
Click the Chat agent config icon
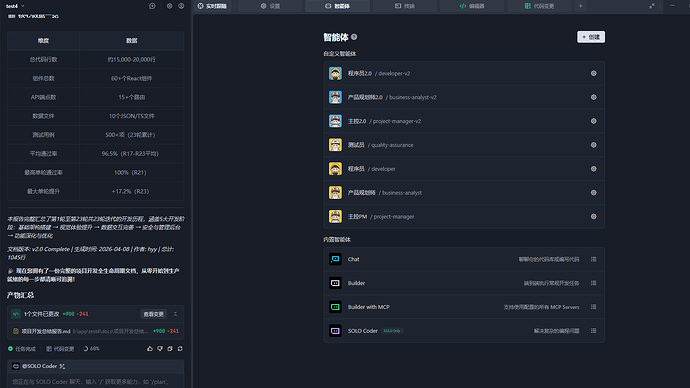coord(594,259)
